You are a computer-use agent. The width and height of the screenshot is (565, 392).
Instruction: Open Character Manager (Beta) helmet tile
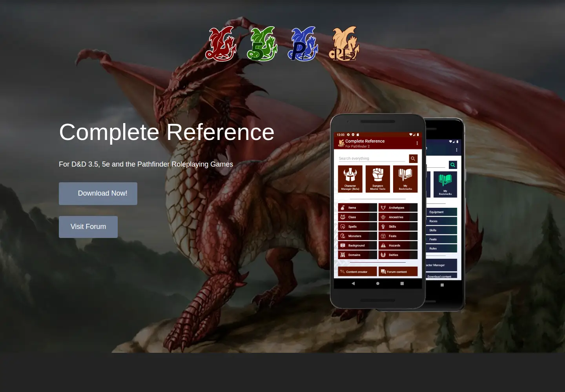point(350,179)
